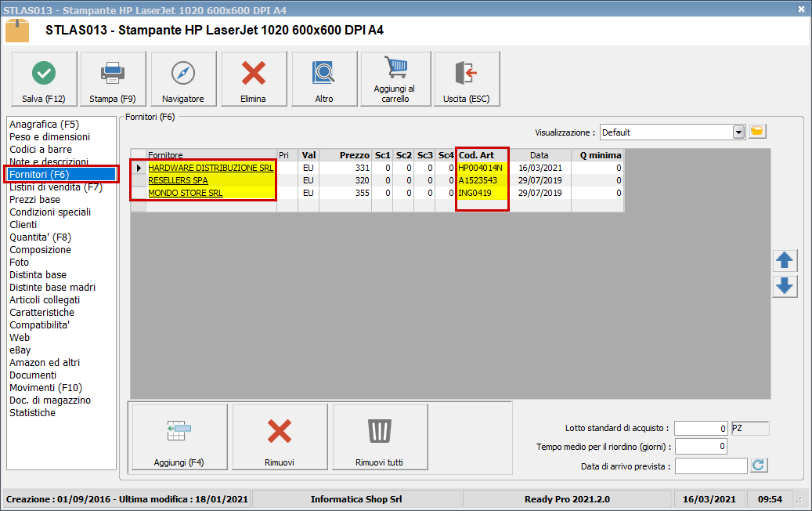
Task: Click the Stampa (F9) printer icon
Action: [113, 74]
